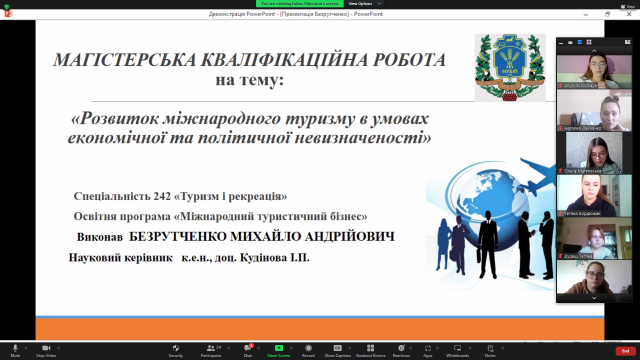640x360 pixels.
Task: Click the green screen-viewing banner
Action: click(300, 4)
